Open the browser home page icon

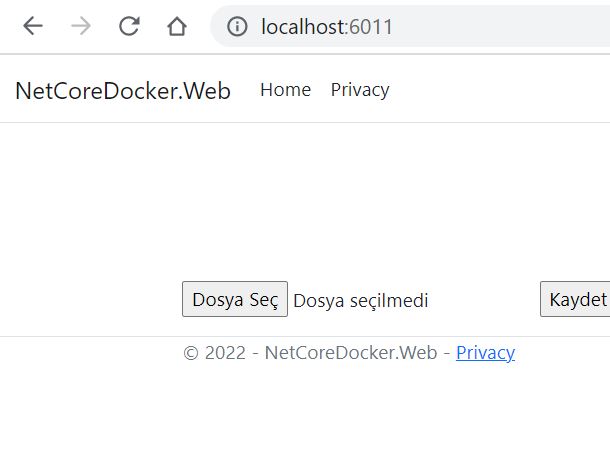click(177, 27)
